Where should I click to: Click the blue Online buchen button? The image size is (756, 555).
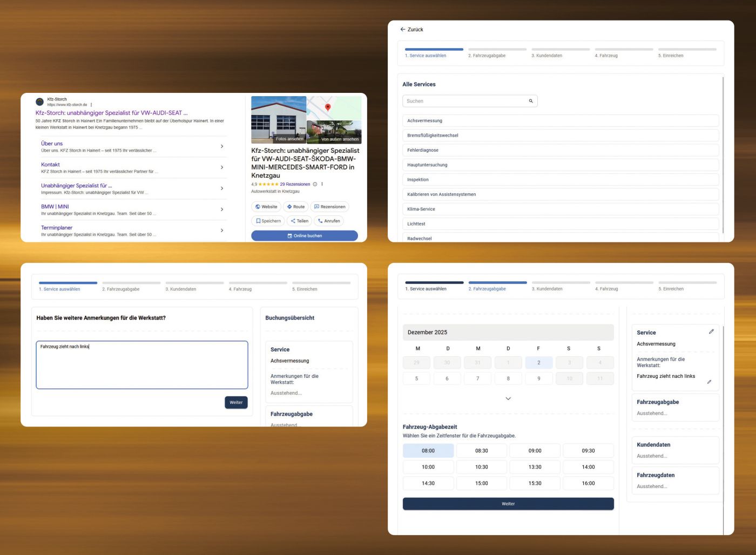pyautogui.click(x=305, y=236)
